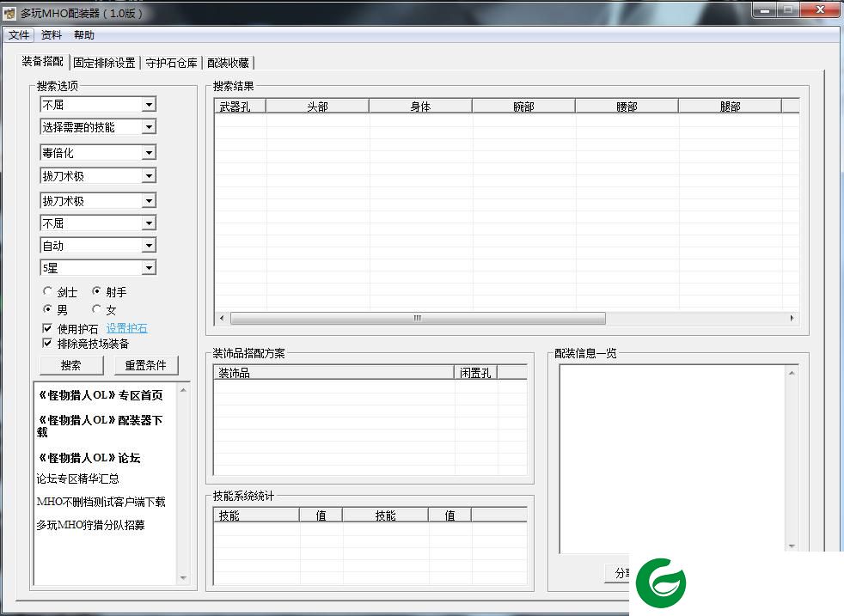
Task: Minimize the 多玩MHO配装器 window
Action: tap(765, 9)
